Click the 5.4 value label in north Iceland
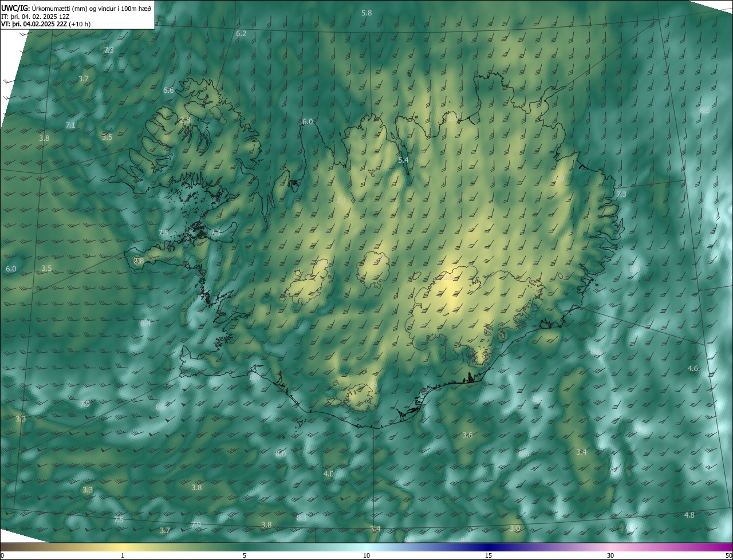 pyautogui.click(x=403, y=160)
